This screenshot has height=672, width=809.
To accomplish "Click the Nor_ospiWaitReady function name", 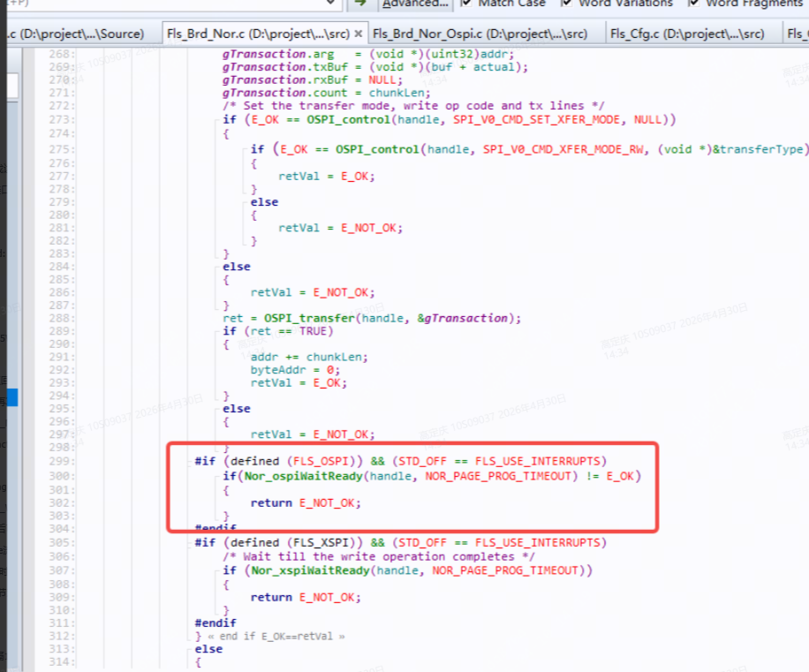I will pos(304,476).
